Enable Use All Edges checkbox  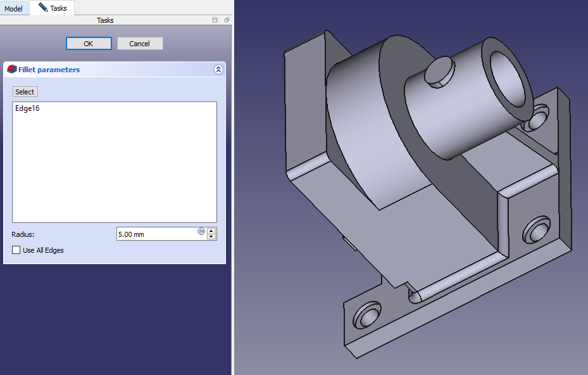point(16,250)
